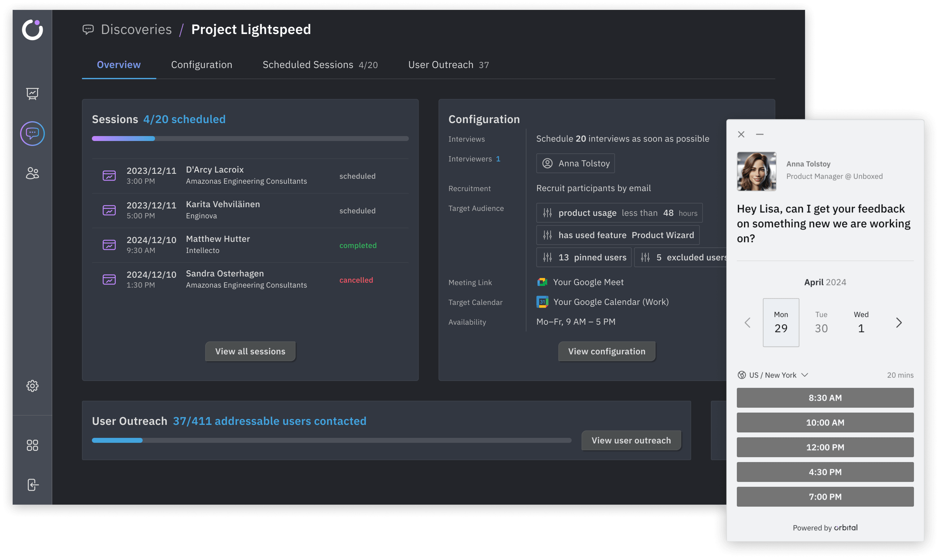This screenshot has height=560, width=940.
Task: Pick the 10:00 AM time slot
Action: tap(825, 422)
